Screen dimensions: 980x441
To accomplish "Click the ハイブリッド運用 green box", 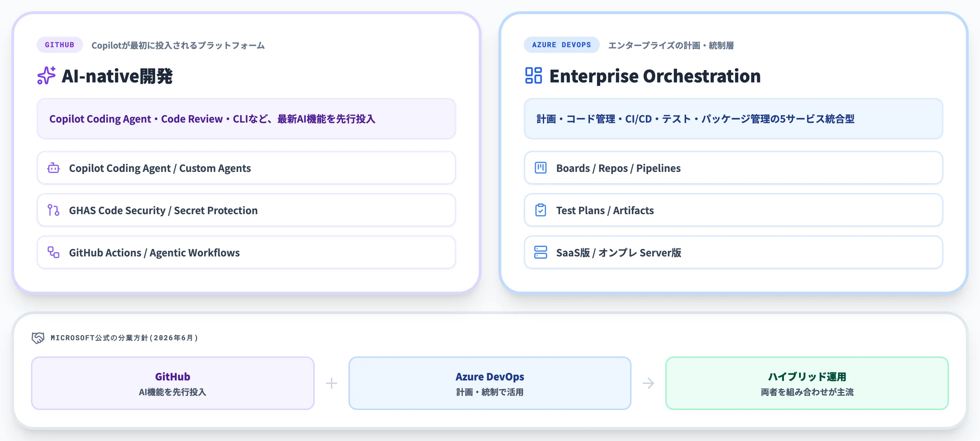I will (807, 383).
